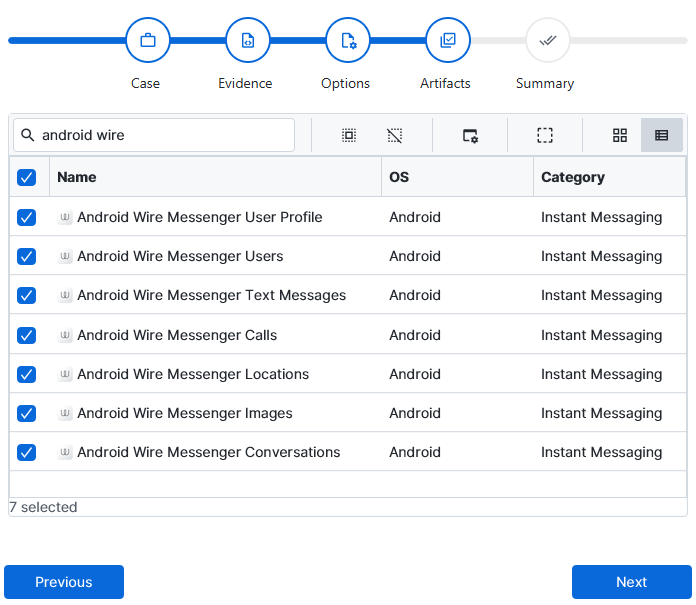
Task: Select the Artifacts step icon
Action: (448, 40)
